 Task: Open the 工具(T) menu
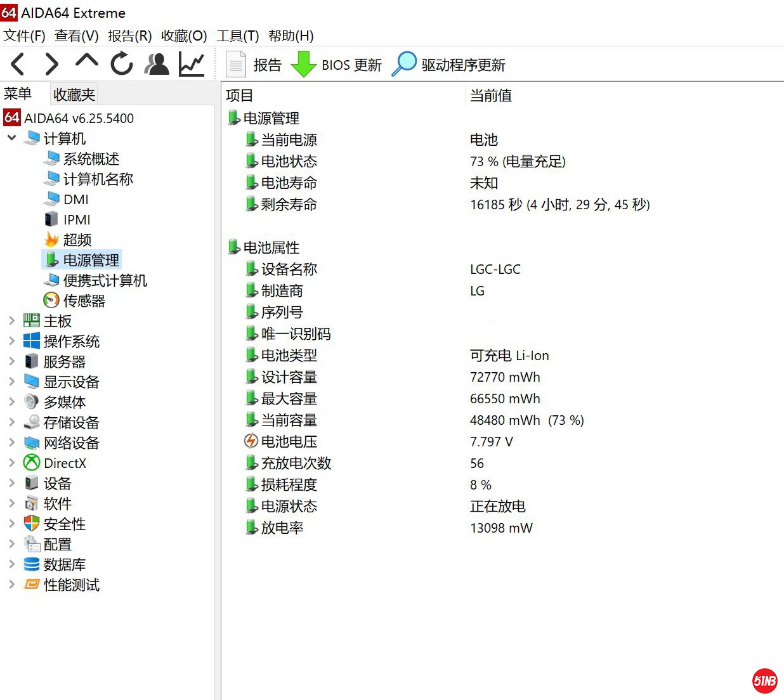[237, 36]
